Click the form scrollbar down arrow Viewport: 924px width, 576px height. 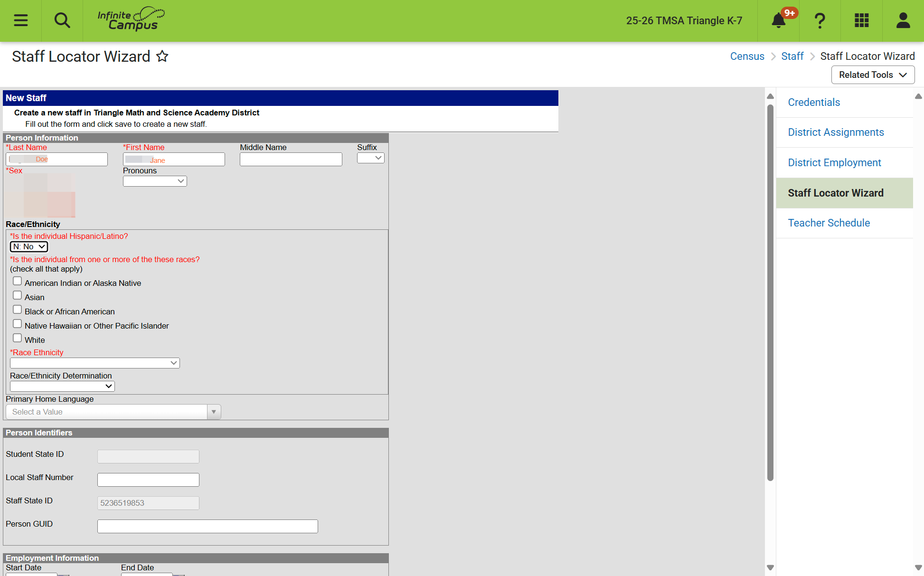coord(770,567)
